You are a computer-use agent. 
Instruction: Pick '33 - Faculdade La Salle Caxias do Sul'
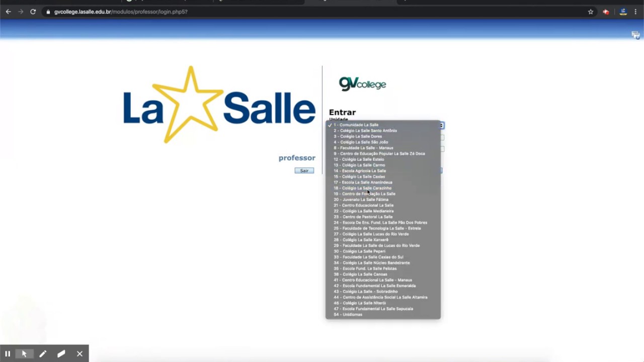(383, 257)
